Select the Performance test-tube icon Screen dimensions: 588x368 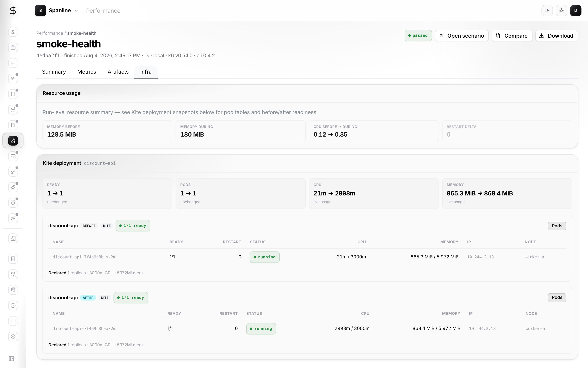(13, 141)
